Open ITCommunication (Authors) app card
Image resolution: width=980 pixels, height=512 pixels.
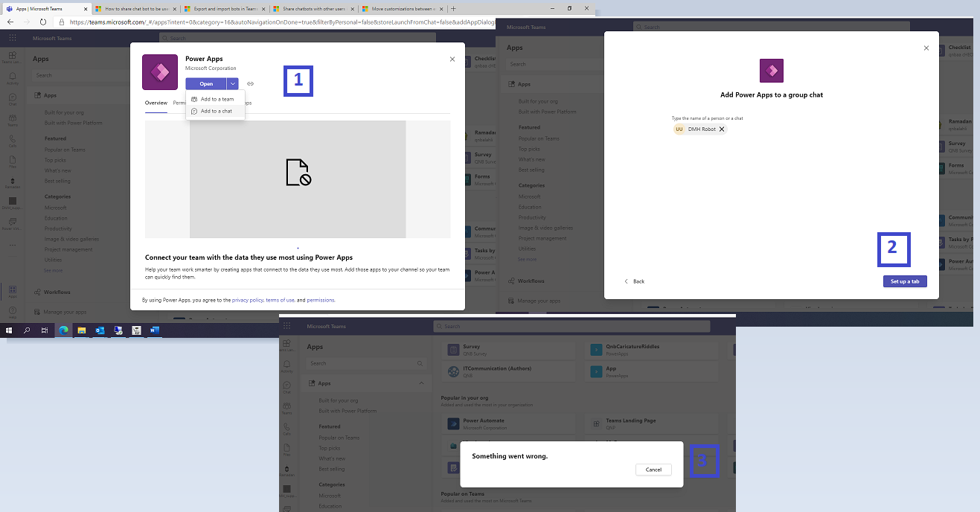click(x=510, y=371)
